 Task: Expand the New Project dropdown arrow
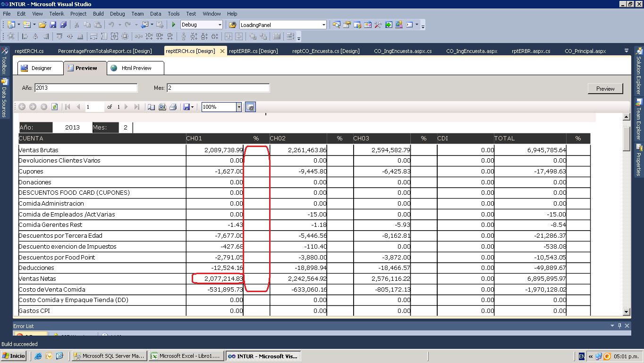(x=18, y=25)
